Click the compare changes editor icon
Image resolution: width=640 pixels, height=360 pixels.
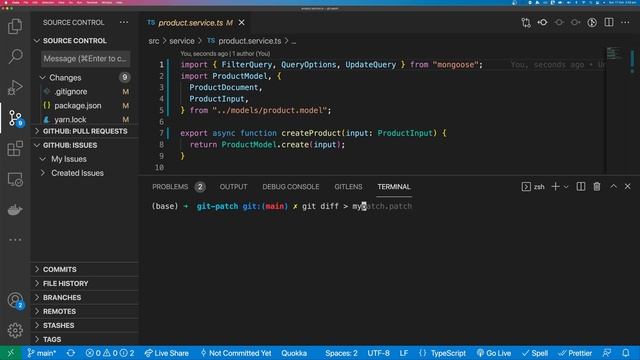(x=526, y=22)
